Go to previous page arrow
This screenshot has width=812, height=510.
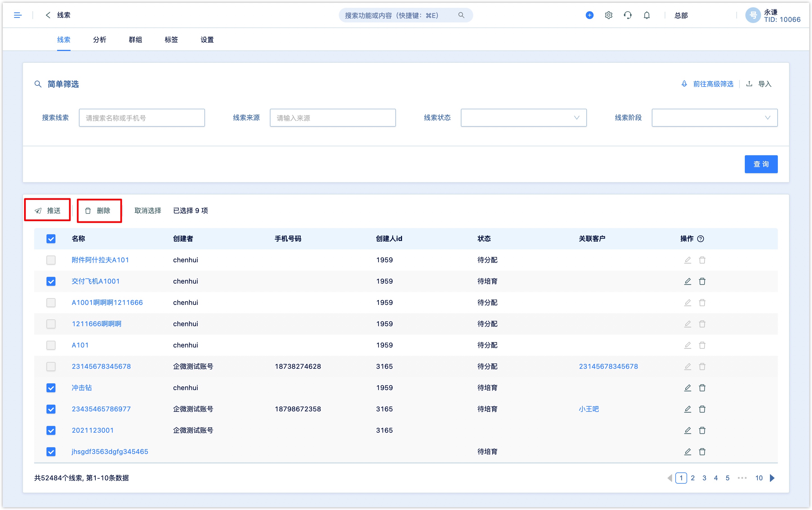tap(669, 477)
